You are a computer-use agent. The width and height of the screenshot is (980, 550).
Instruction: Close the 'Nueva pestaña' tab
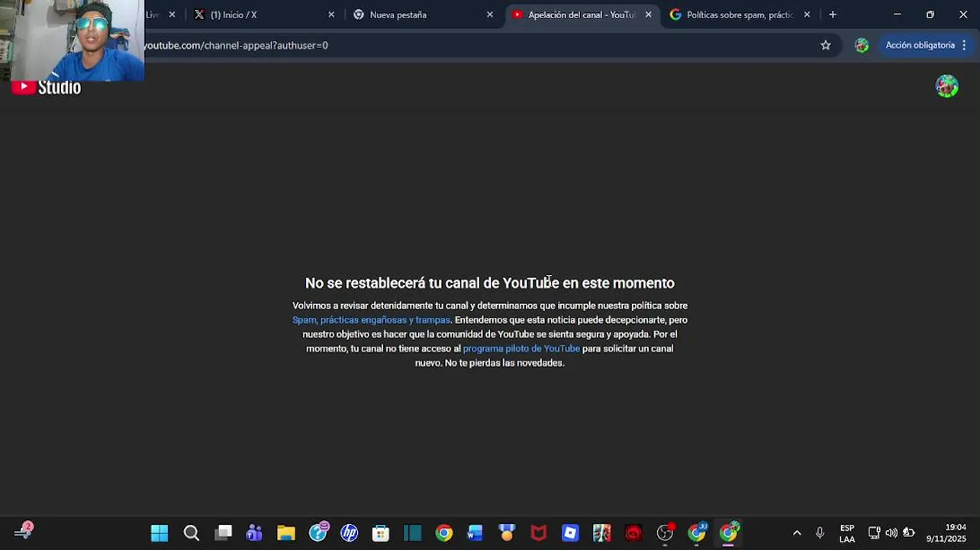coord(490,15)
